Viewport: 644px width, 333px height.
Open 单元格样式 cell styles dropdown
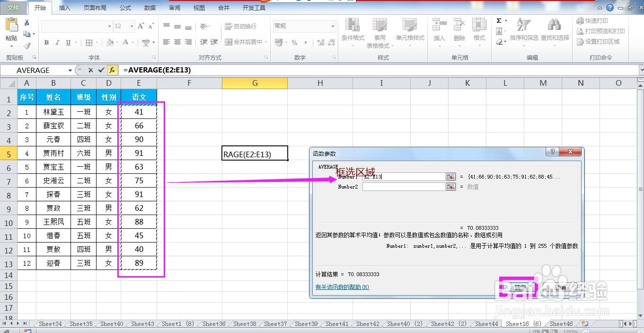tap(410, 33)
